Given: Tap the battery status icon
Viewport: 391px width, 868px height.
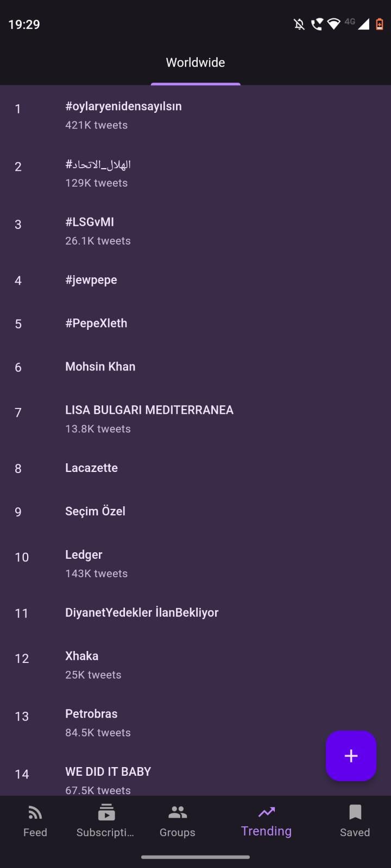Looking at the screenshot, I should 380,24.
